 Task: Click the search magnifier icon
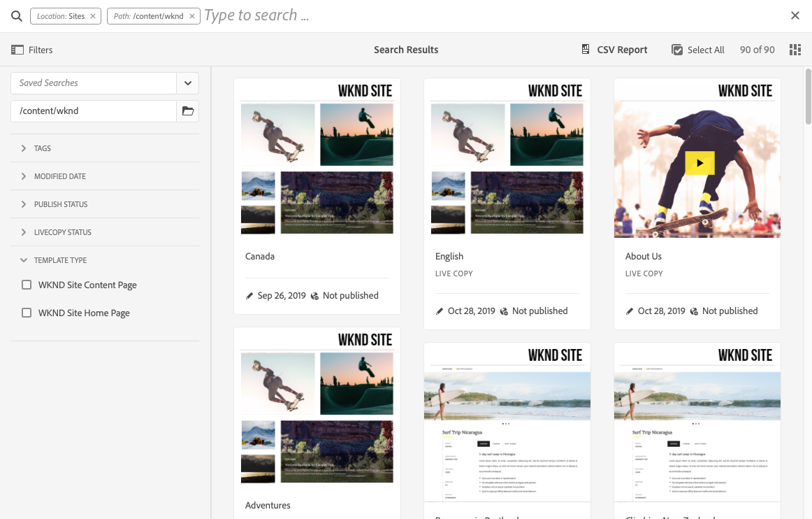[17, 16]
